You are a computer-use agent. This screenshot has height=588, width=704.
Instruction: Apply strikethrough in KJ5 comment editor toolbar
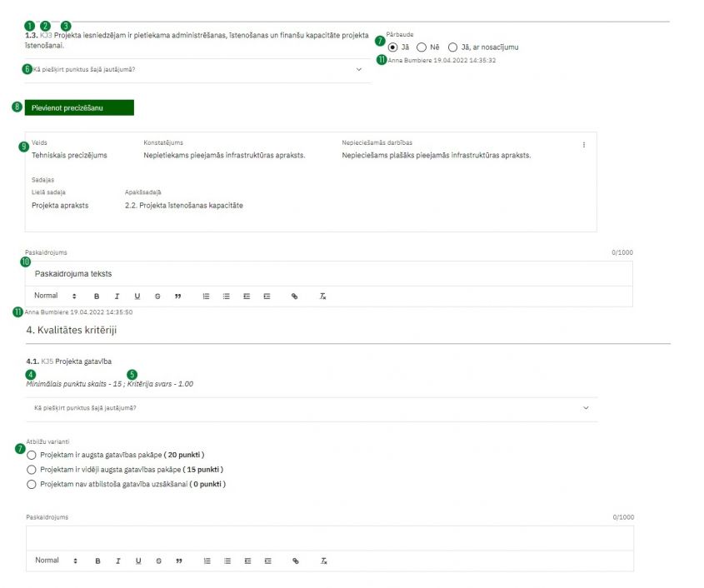click(158, 561)
